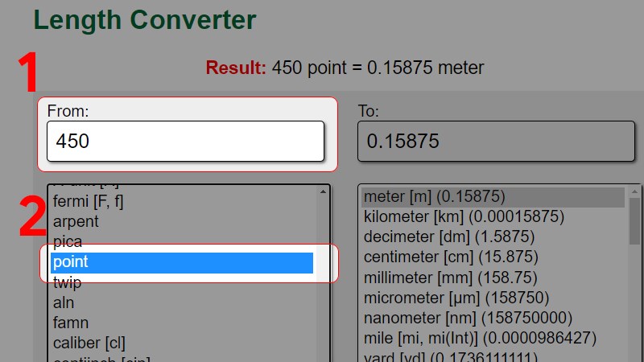Viewport: 644px width, 362px height.
Task: Select famn in the From unit list
Action: pos(182,323)
